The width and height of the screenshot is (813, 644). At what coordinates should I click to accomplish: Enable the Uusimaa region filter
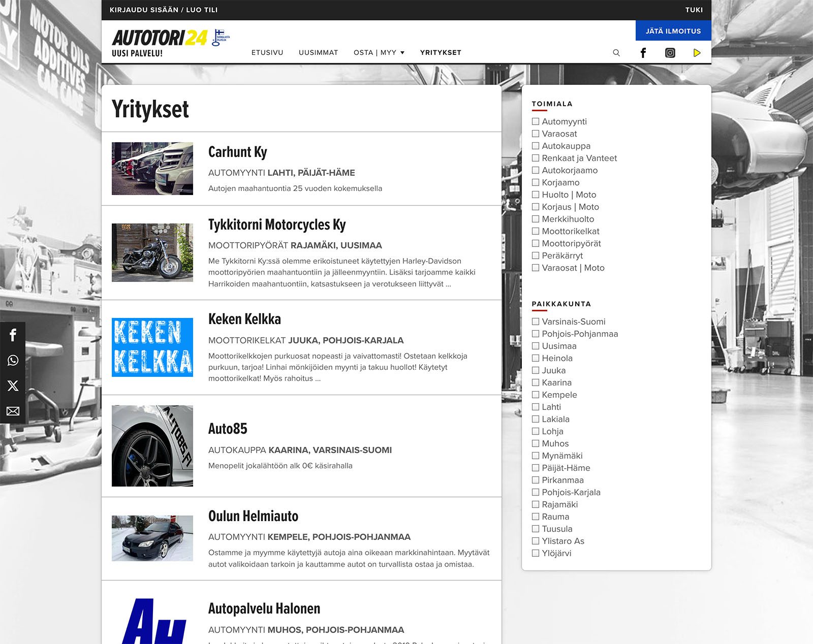coord(536,346)
